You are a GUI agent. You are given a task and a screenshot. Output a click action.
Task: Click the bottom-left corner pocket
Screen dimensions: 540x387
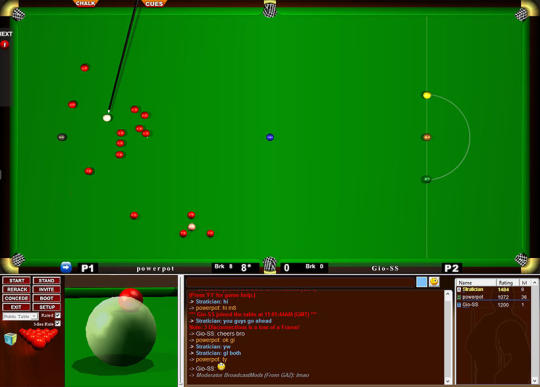pyautogui.click(x=18, y=259)
